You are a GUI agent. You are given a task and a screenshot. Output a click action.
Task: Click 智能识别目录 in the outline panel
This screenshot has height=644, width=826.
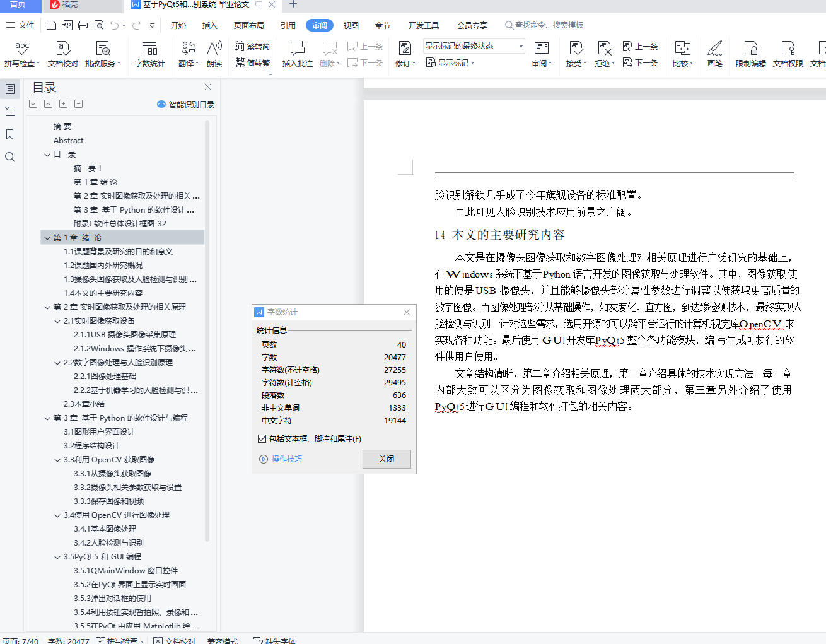click(x=186, y=104)
